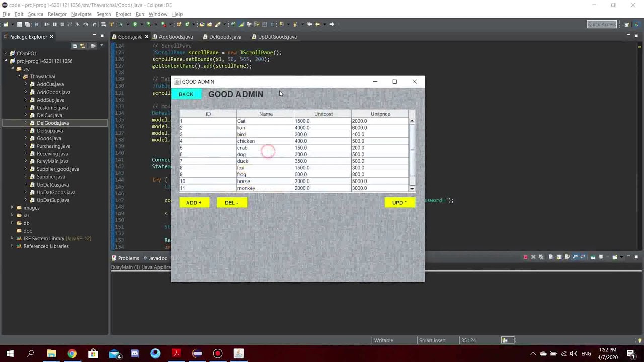Screen dimensions: 644x362
Task: Click the ENG language indicator in tray
Action: [x=586, y=354]
